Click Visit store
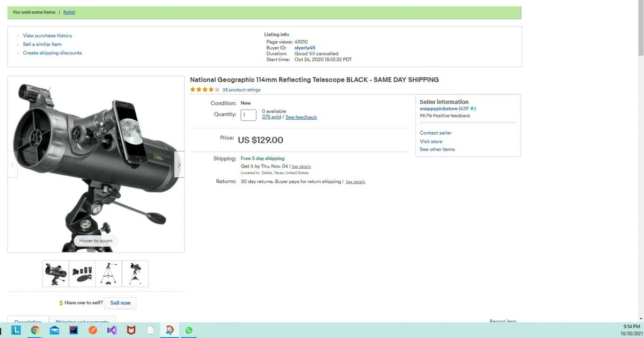The width and height of the screenshot is (644, 338). pos(431,141)
